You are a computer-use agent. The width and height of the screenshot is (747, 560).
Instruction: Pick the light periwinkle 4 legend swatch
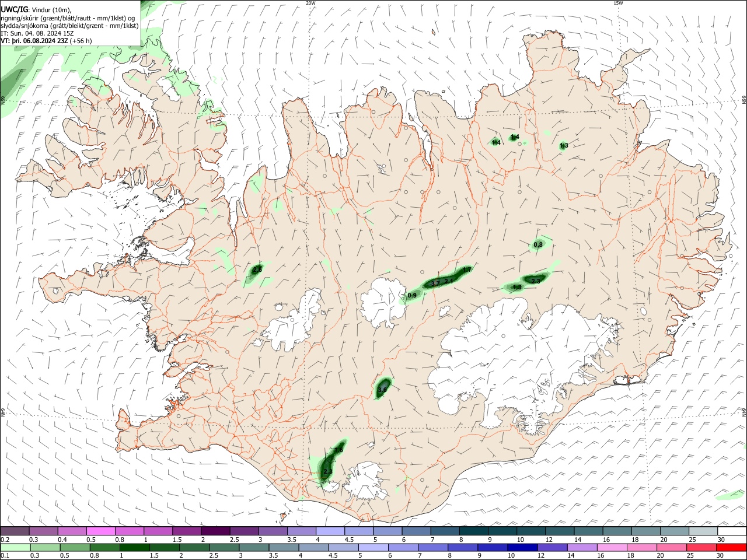tap(330, 531)
